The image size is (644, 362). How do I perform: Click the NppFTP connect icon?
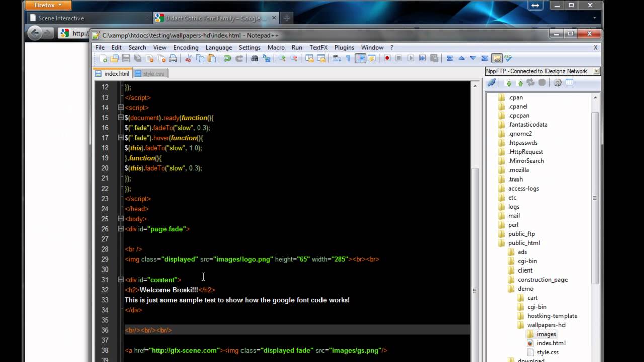tap(492, 83)
